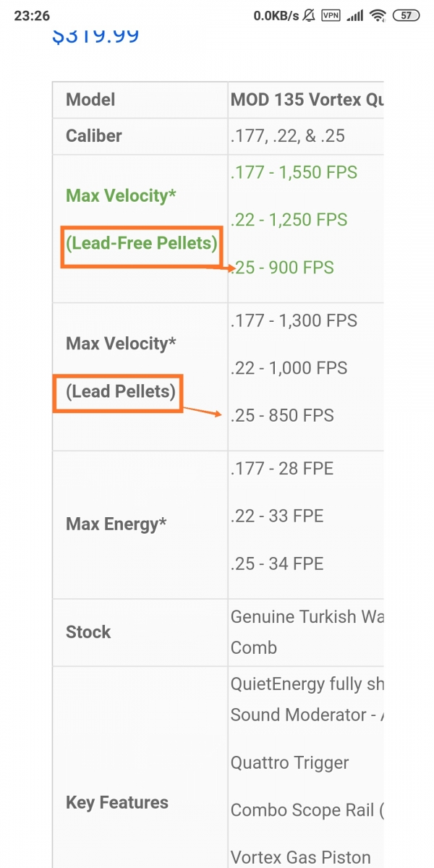This screenshot has width=434, height=868.
Task: Tap the Caliber row label
Action: click(x=94, y=136)
